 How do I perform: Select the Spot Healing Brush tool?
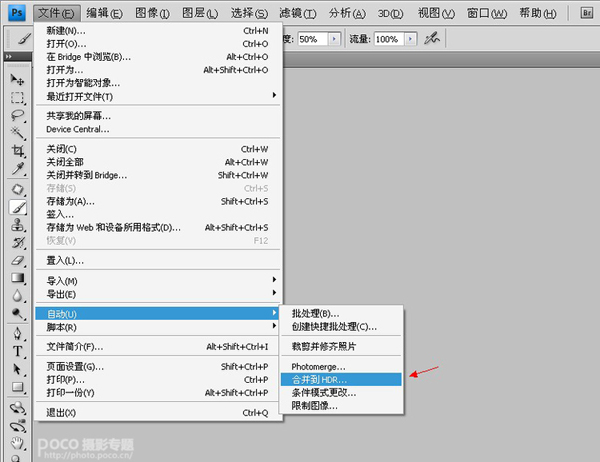[x=17, y=189]
